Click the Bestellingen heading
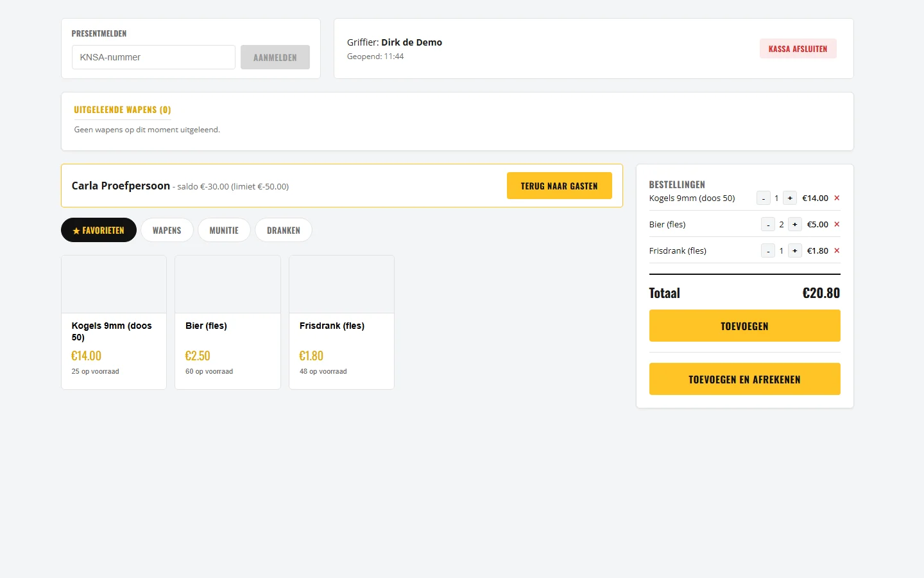Viewport: 924px width, 578px height. click(x=677, y=184)
